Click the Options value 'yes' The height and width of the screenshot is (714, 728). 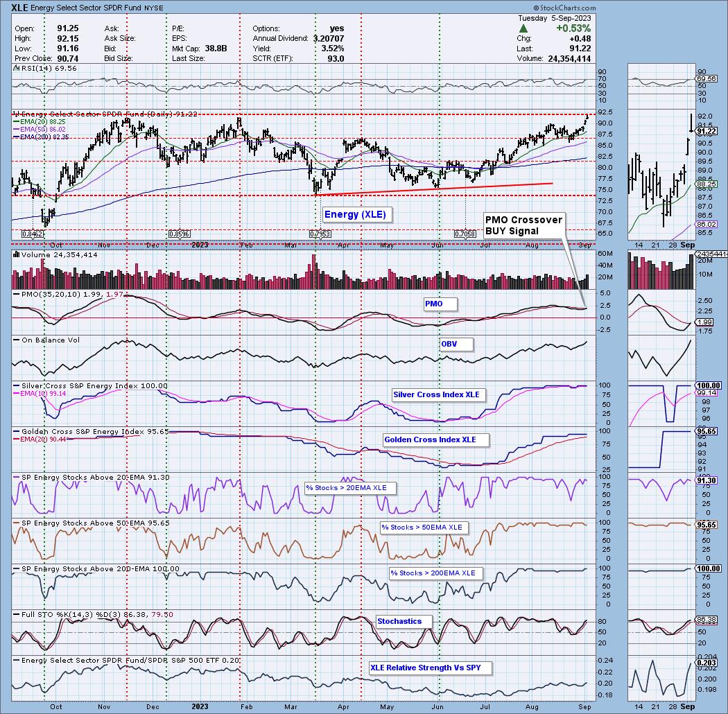coord(336,28)
